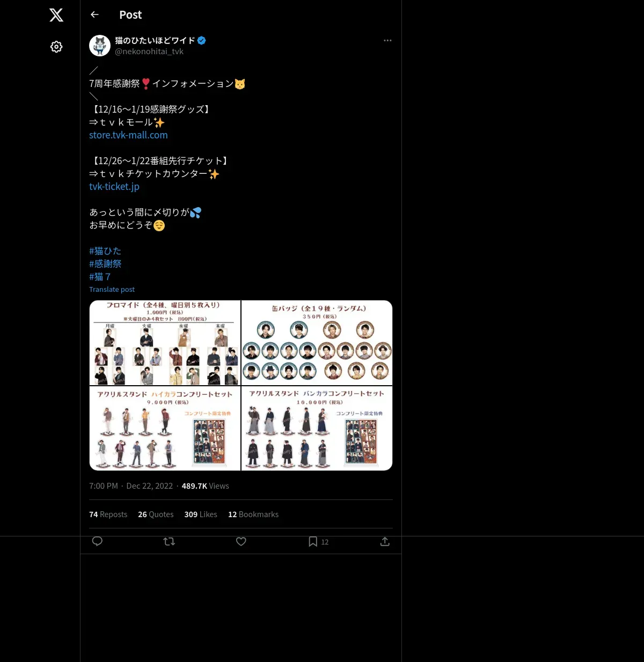
Task: Open the promide photo set thumbnail
Action: tap(165, 343)
